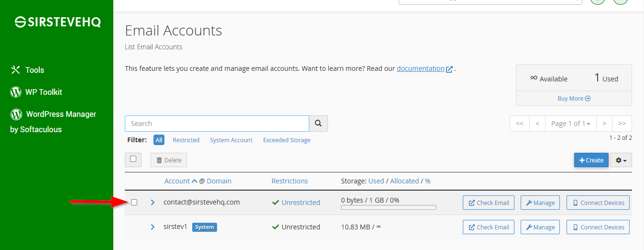Go to last page with >> button

coord(622,124)
